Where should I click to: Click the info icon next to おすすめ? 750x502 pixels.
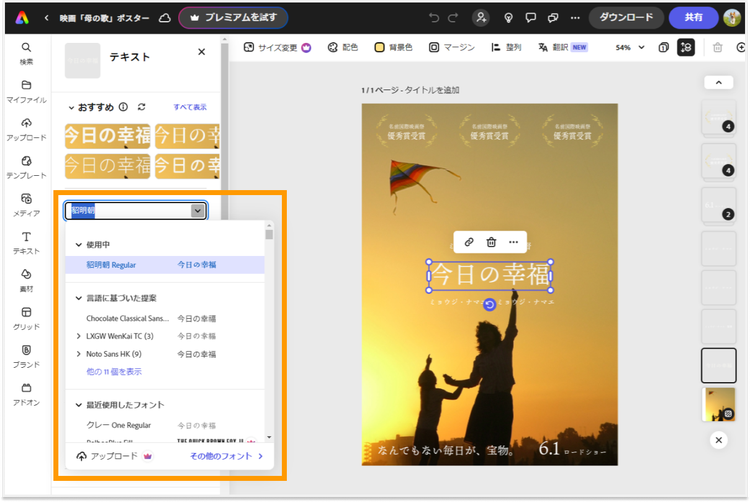(123, 107)
